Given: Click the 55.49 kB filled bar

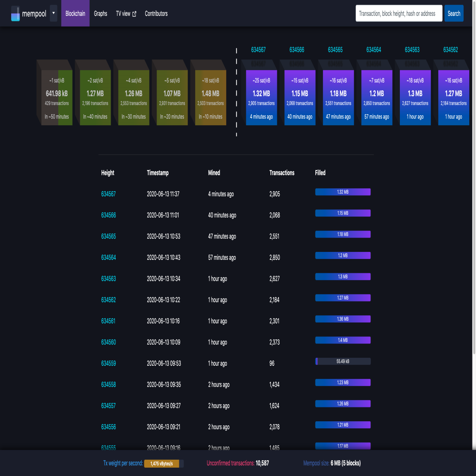Looking at the screenshot, I should click(x=343, y=361).
